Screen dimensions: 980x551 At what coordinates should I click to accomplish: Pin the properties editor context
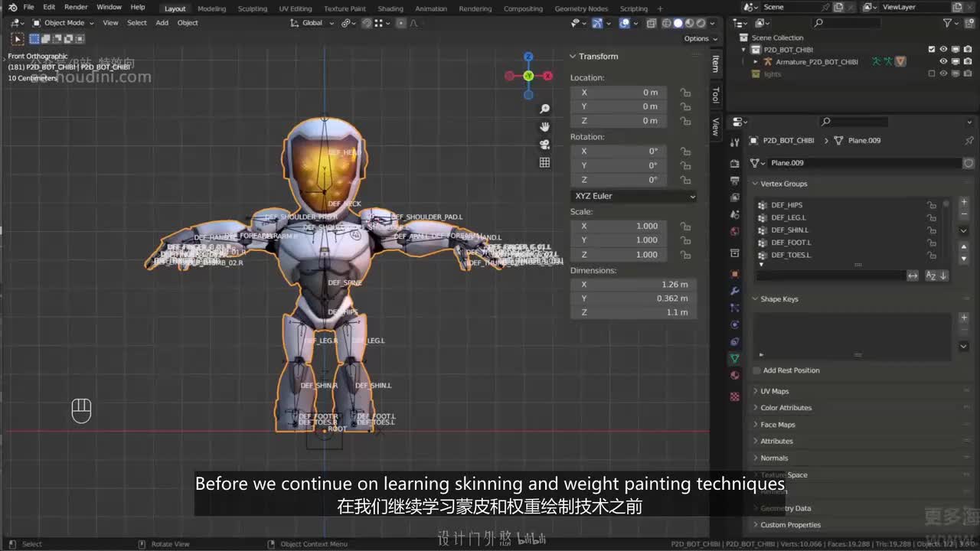tap(969, 141)
